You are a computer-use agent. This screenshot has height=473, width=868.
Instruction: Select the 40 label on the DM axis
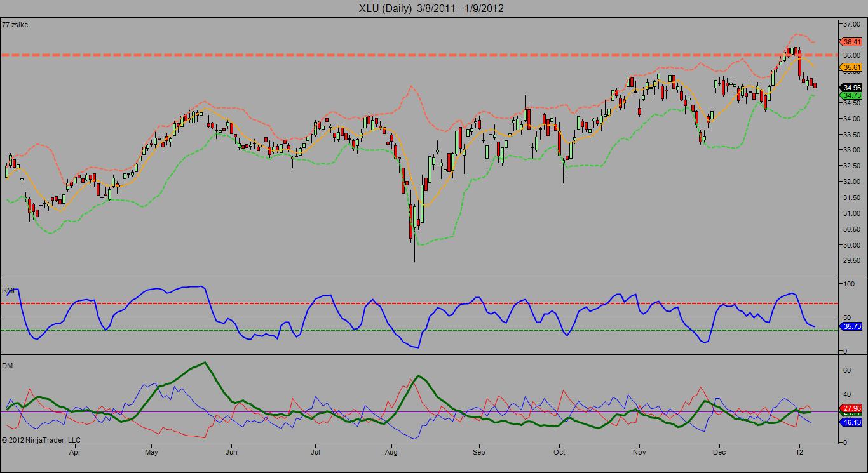pos(846,394)
